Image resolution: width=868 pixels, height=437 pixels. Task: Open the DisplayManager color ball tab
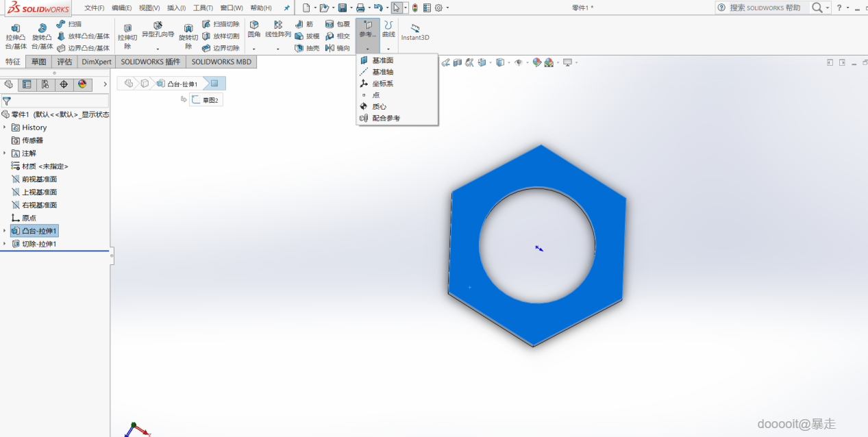[82, 84]
